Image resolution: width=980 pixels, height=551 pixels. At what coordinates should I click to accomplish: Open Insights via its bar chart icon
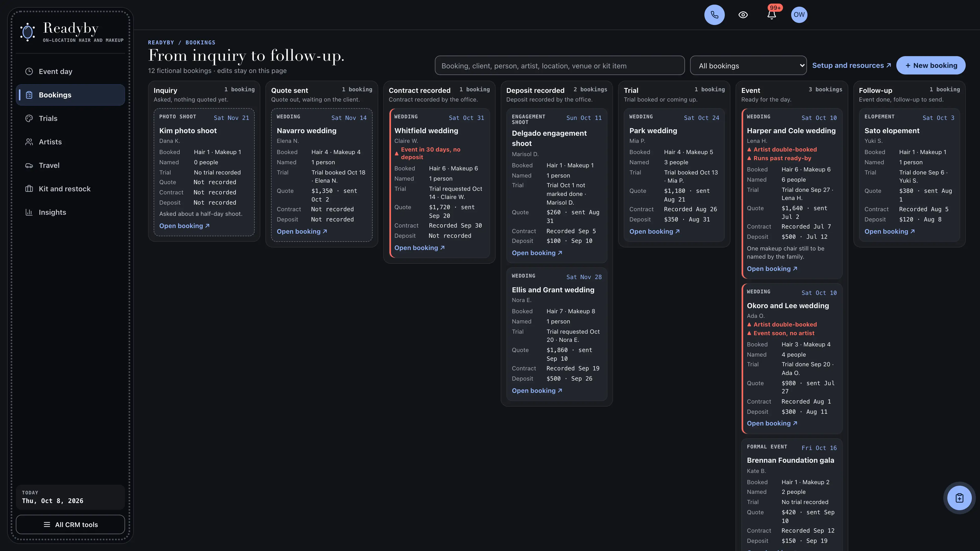(29, 212)
